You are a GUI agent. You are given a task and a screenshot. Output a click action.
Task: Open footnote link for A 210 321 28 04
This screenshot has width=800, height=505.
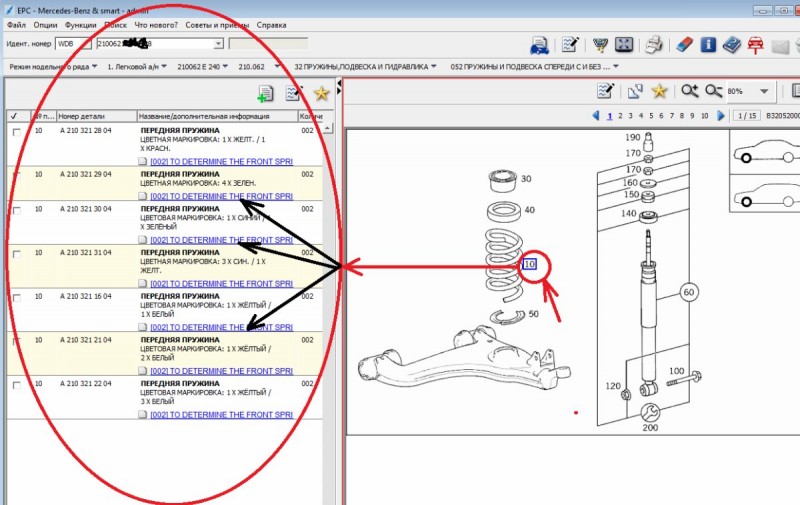pyautogui.click(x=221, y=162)
